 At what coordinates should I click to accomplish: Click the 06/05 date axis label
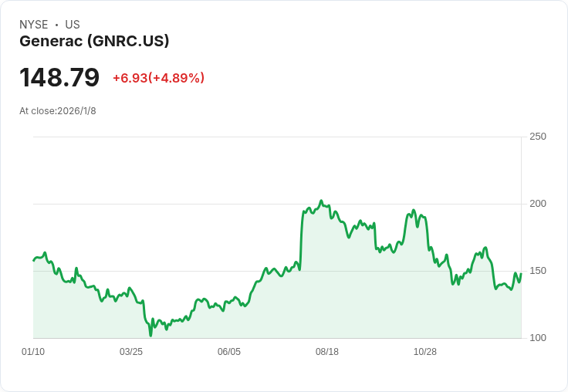click(229, 352)
